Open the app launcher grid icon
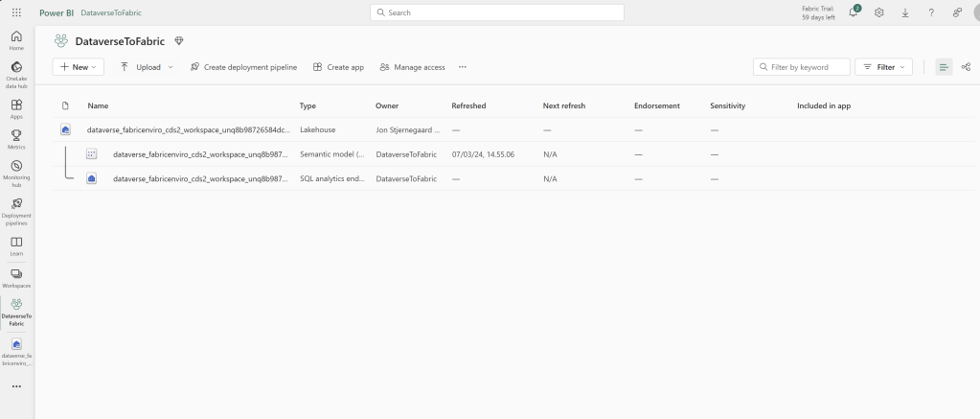Screen dimensions: 980x419 click(x=16, y=12)
